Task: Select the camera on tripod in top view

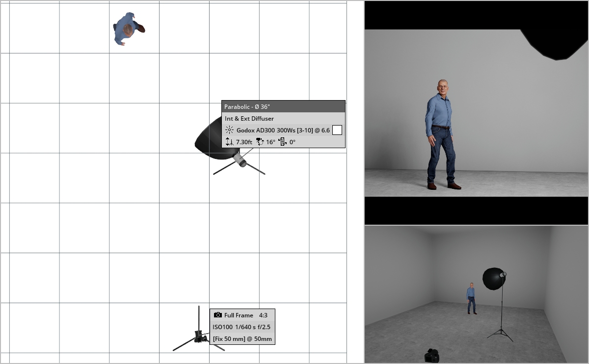Action: pyautogui.click(x=199, y=336)
